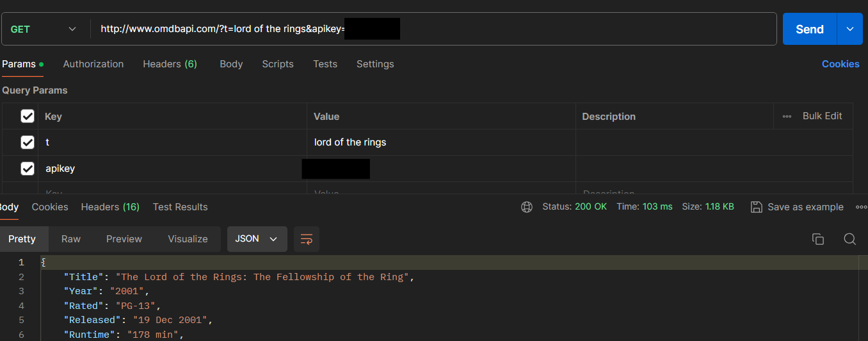Copy response body with the copy icon
This screenshot has height=341, width=868.
coord(817,239)
